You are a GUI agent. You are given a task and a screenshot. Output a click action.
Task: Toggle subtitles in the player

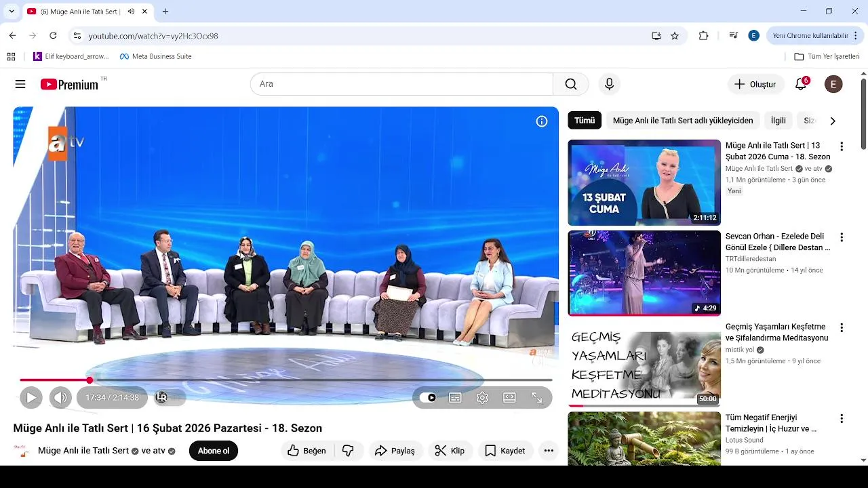(x=455, y=398)
